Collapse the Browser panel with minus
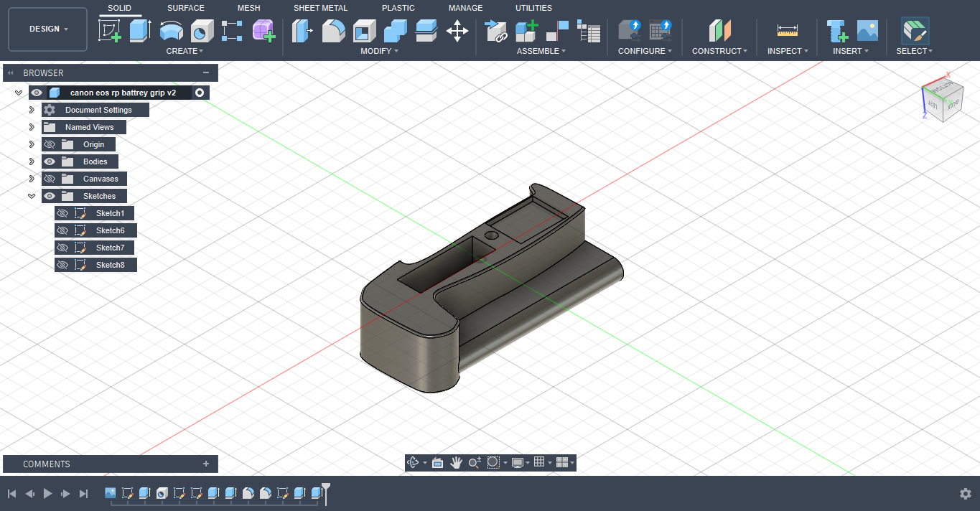This screenshot has width=980, height=511. (x=206, y=72)
